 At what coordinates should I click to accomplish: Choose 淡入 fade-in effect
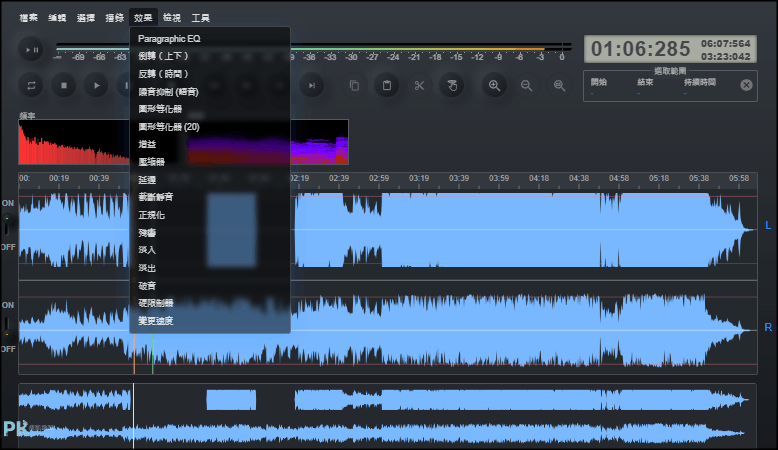tap(210, 250)
